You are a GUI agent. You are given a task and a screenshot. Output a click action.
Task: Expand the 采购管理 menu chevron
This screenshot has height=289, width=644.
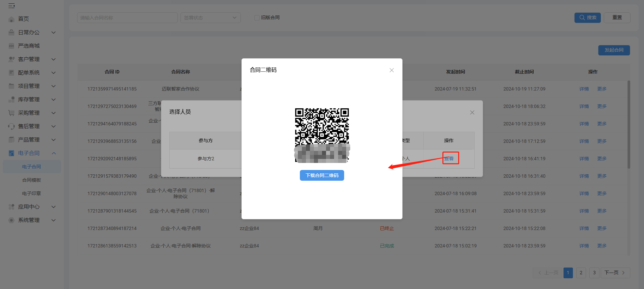pyautogui.click(x=53, y=113)
